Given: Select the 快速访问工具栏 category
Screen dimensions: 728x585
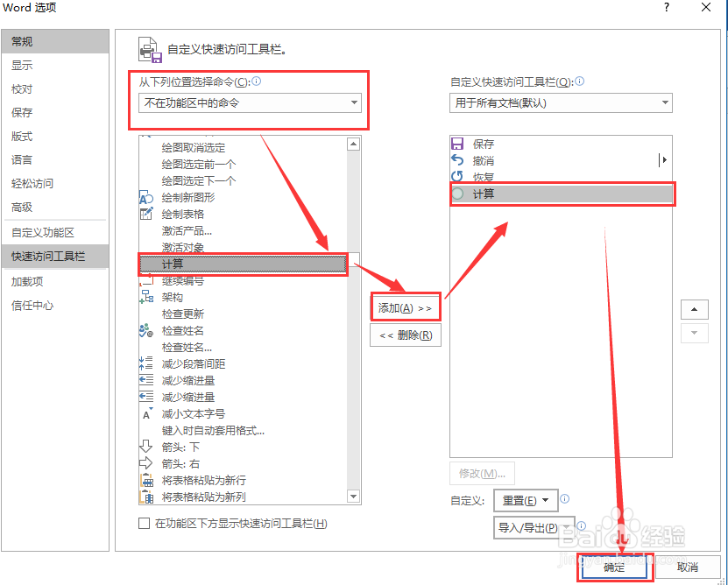Looking at the screenshot, I should click(x=55, y=257).
